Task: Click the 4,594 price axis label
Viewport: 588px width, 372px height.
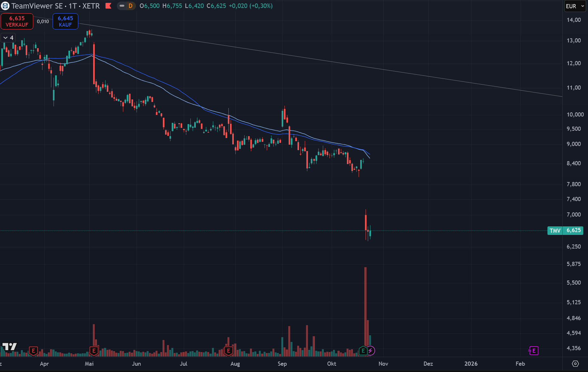Action: [x=574, y=333]
